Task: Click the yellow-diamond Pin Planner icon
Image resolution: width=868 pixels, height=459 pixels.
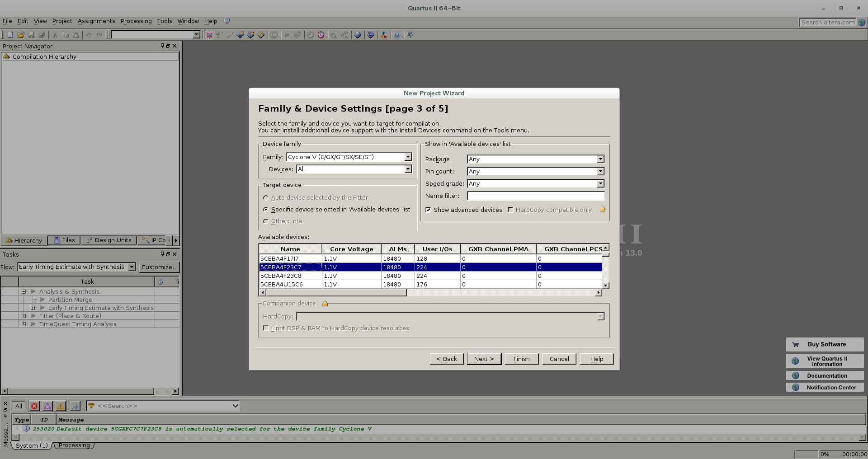Action: pos(261,35)
